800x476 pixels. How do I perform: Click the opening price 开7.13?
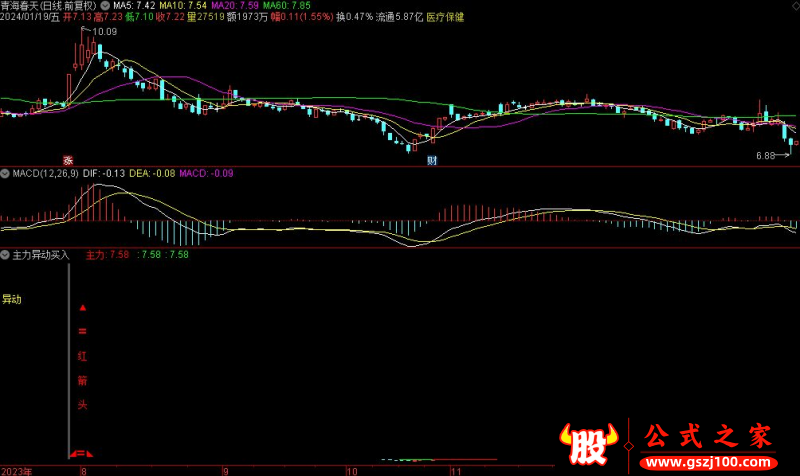pyautogui.click(x=77, y=17)
